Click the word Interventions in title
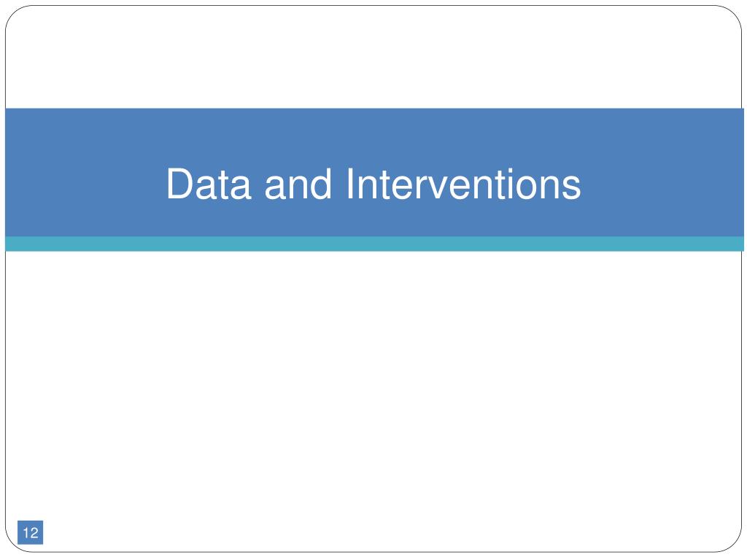Screen dimensions: 747x560 tap(464, 184)
